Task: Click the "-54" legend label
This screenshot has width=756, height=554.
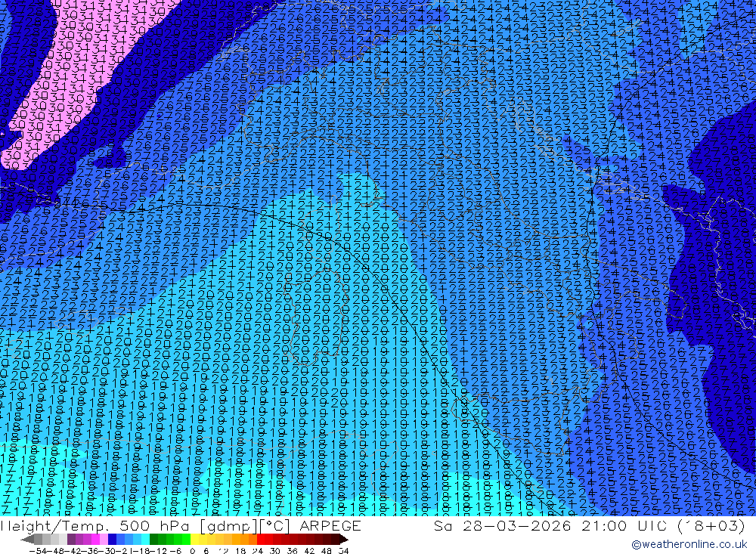Action: point(38,551)
